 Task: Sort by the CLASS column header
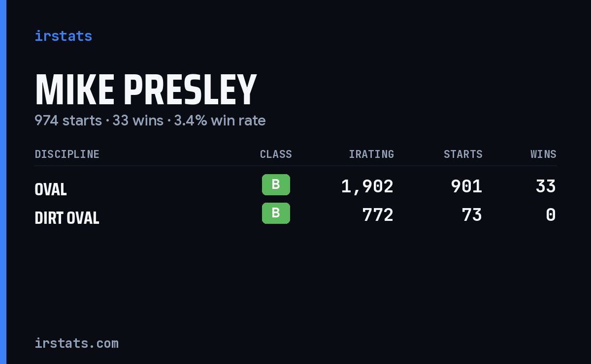276,154
